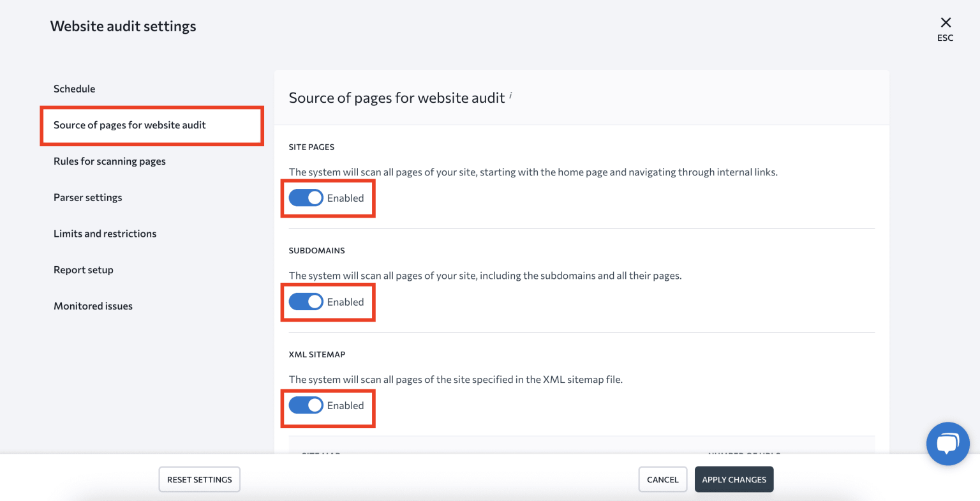
Task: Click the Enabled label beside XML Sitemap
Action: [x=345, y=405]
